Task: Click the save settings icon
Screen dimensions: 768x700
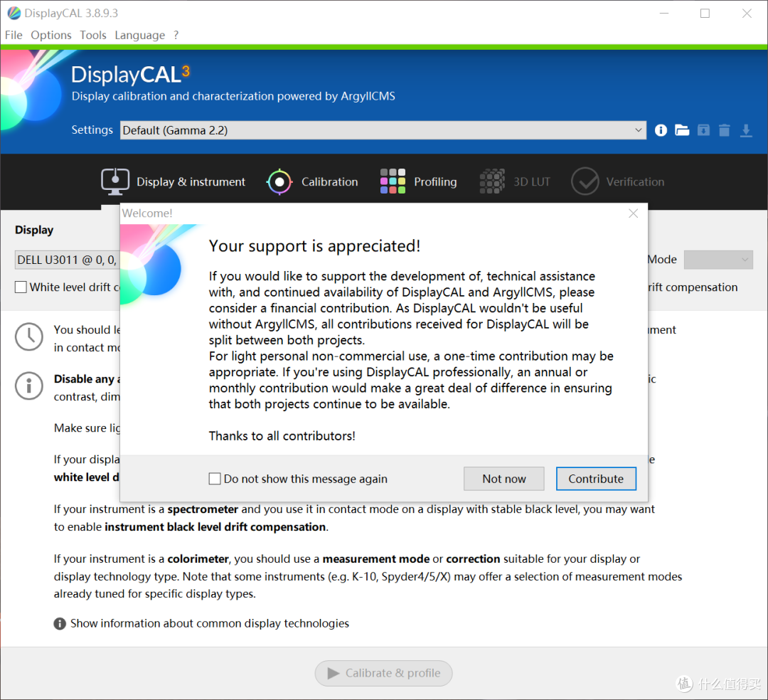Action: 703,130
